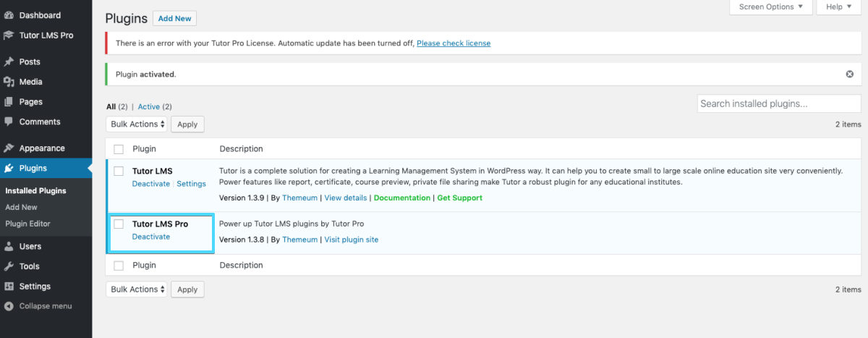868x338 pixels.
Task: Open the Get Support link
Action: pos(460,198)
